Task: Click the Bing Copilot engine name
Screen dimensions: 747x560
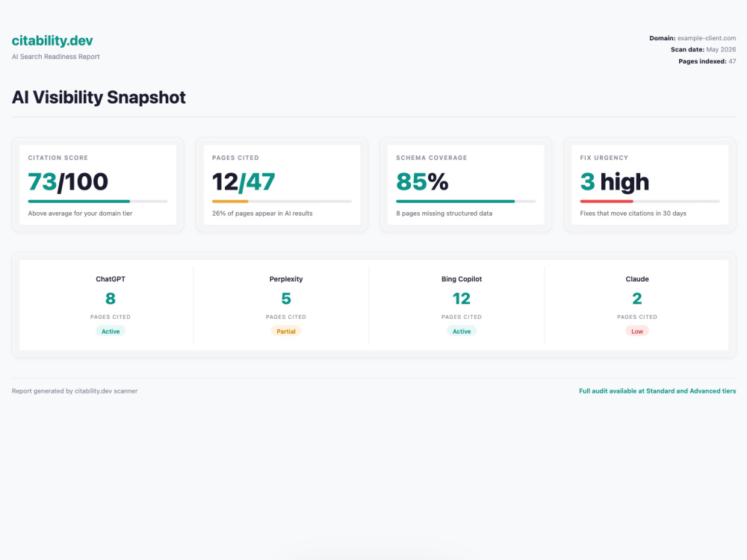Action: 462,279
